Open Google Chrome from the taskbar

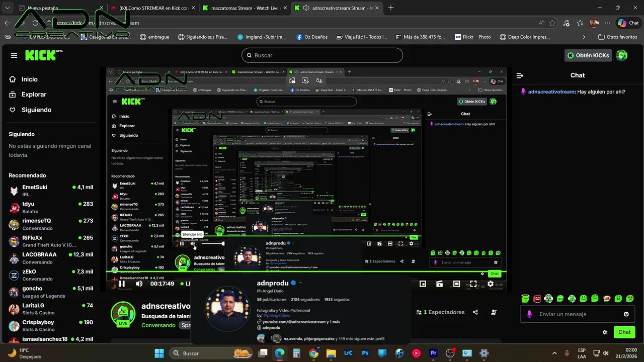click(x=313, y=353)
